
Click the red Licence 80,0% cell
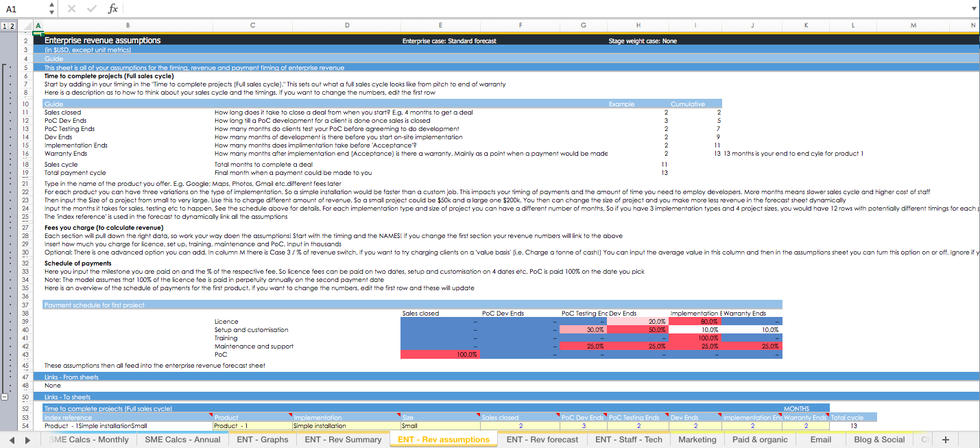click(x=697, y=321)
